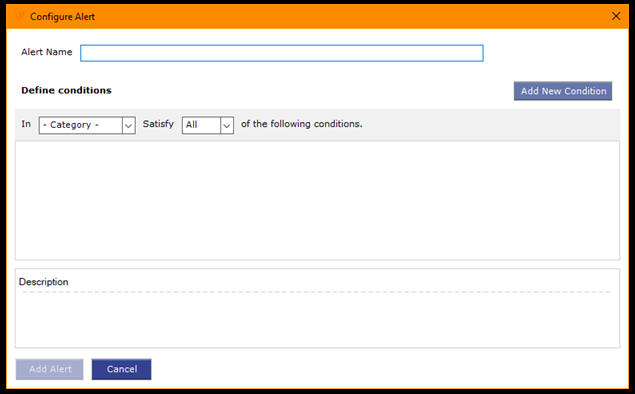This screenshot has width=635, height=394.
Task: Click the Description label text
Action: (x=44, y=282)
